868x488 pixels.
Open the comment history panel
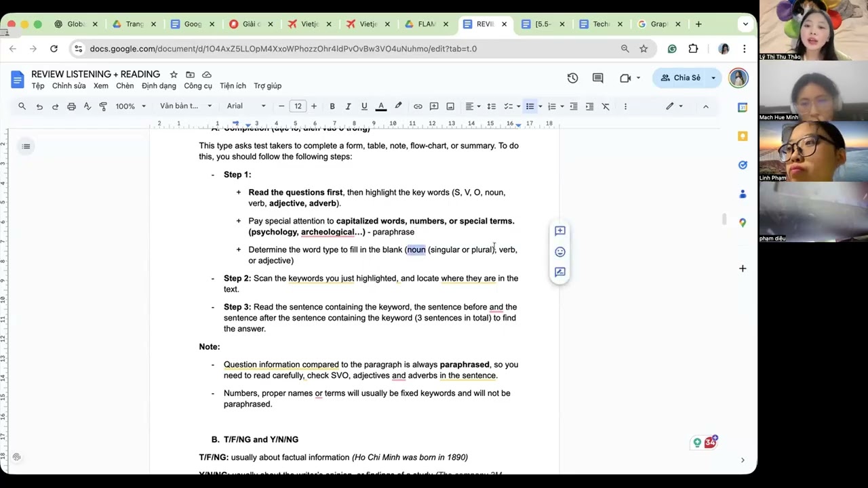[597, 78]
